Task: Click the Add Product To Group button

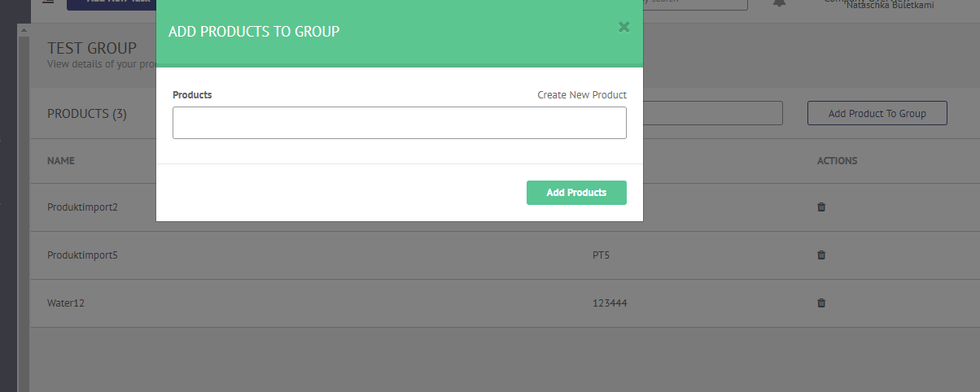Action: (x=877, y=113)
